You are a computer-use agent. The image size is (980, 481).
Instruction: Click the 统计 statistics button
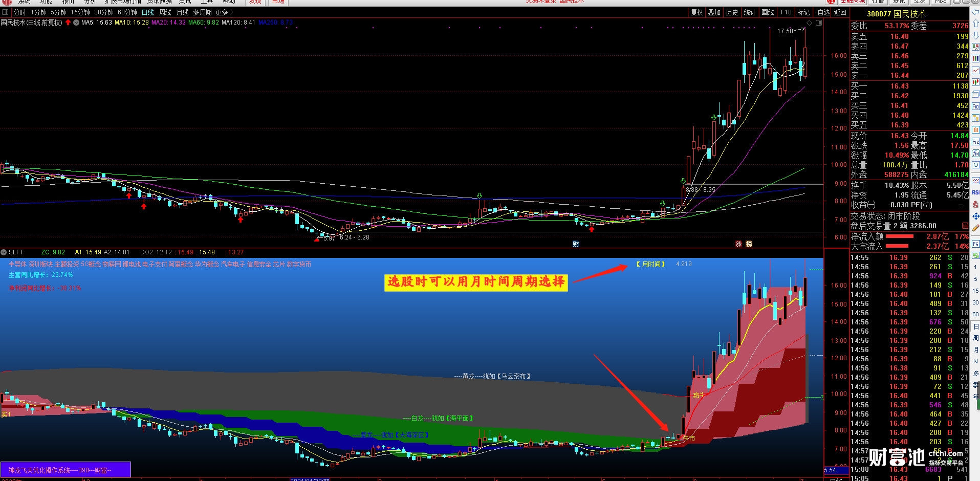click(x=750, y=12)
